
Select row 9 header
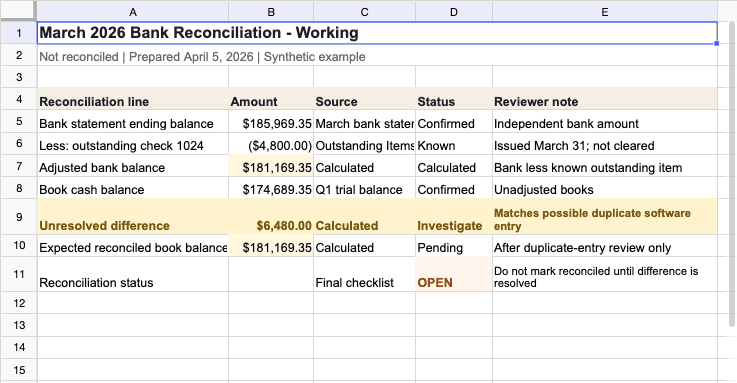point(19,217)
